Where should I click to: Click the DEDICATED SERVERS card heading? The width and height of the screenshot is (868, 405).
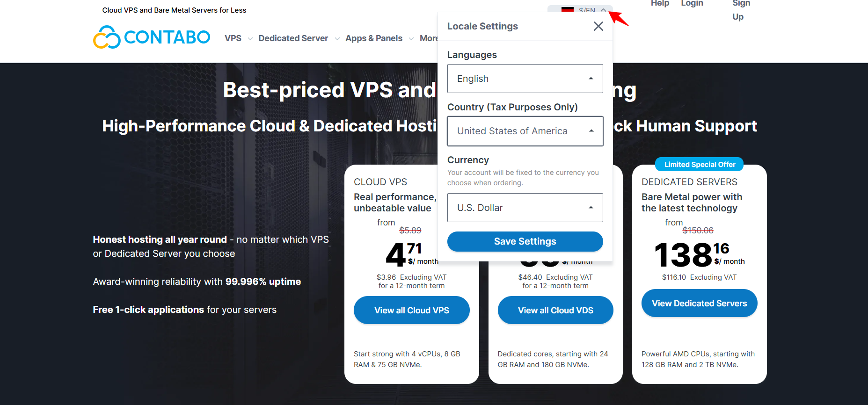(x=689, y=182)
